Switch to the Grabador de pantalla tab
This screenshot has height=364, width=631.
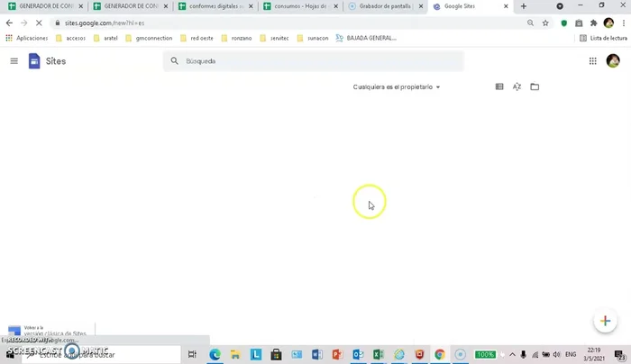[x=386, y=6]
